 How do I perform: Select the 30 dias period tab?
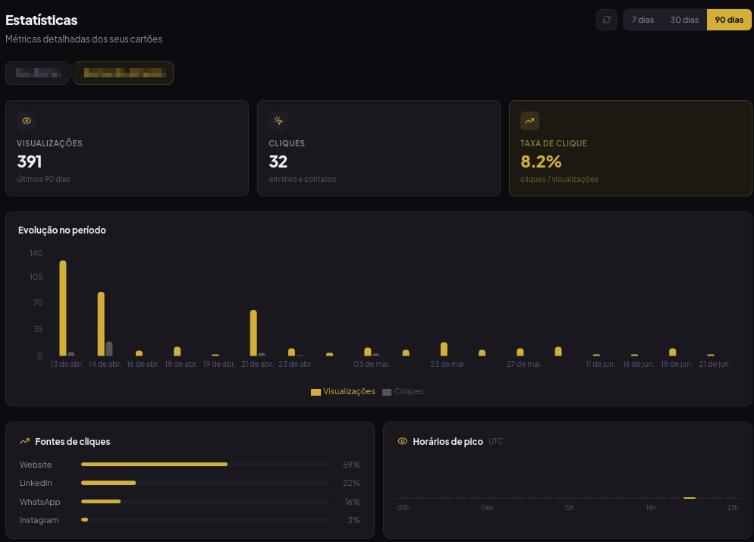pos(684,20)
